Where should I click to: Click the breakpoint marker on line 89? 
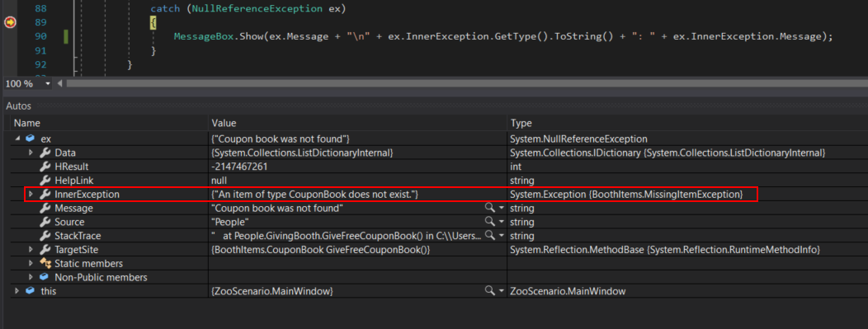click(10, 22)
